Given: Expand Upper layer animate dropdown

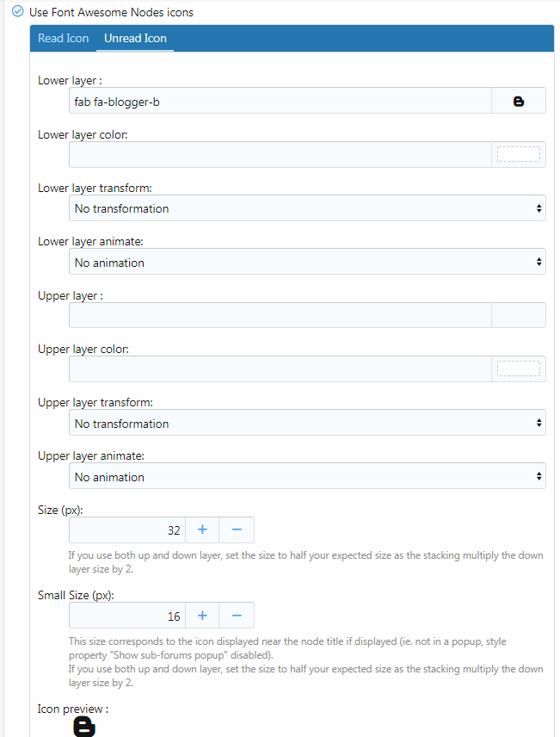Looking at the screenshot, I should pyautogui.click(x=307, y=477).
